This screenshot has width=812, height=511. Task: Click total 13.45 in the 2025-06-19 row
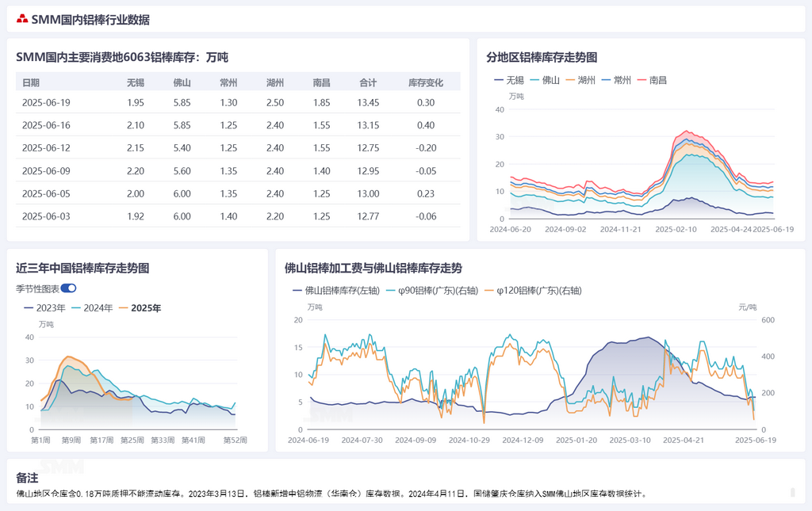click(x=368, y=102)
